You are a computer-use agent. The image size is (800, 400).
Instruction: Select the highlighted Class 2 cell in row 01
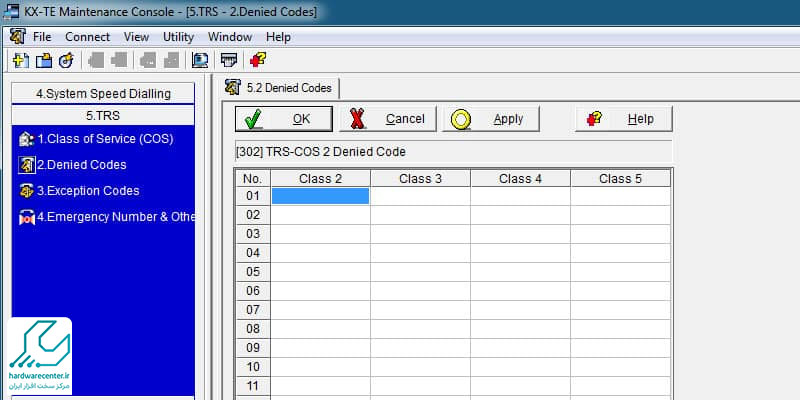point(320,196)
